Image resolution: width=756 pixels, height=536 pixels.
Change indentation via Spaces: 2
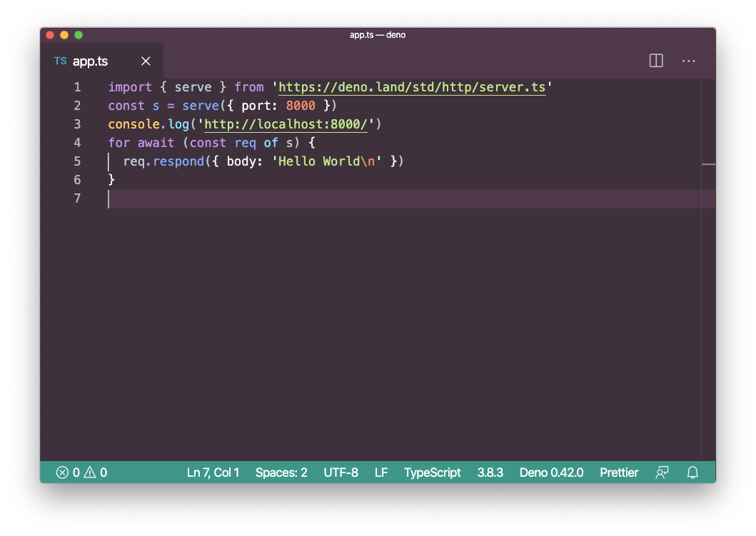[x=281, y=472]
